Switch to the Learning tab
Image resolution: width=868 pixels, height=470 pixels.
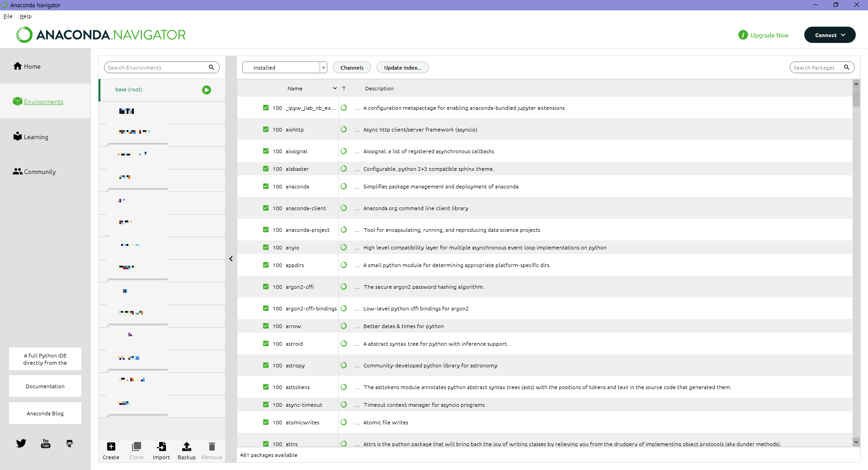[x=45, y=136]
